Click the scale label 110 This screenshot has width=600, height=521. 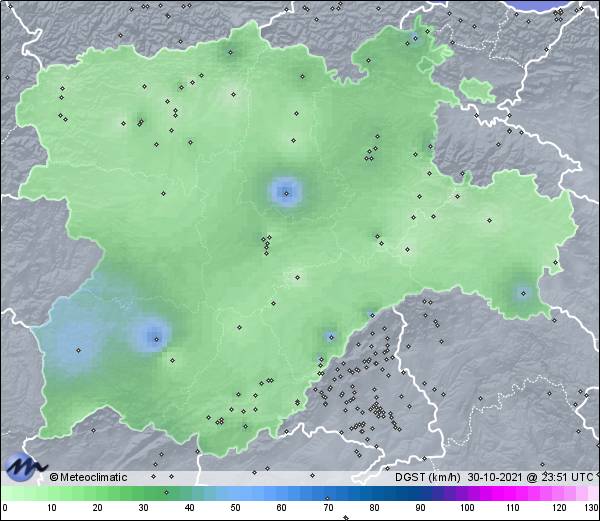pyautogui.click(x=513, y=508)
